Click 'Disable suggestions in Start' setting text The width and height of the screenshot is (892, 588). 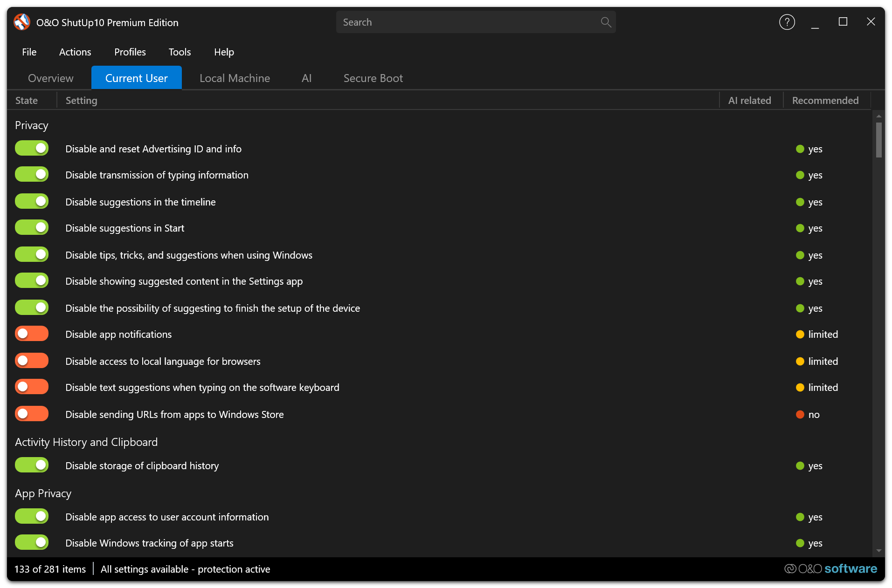tap(124, 228)
